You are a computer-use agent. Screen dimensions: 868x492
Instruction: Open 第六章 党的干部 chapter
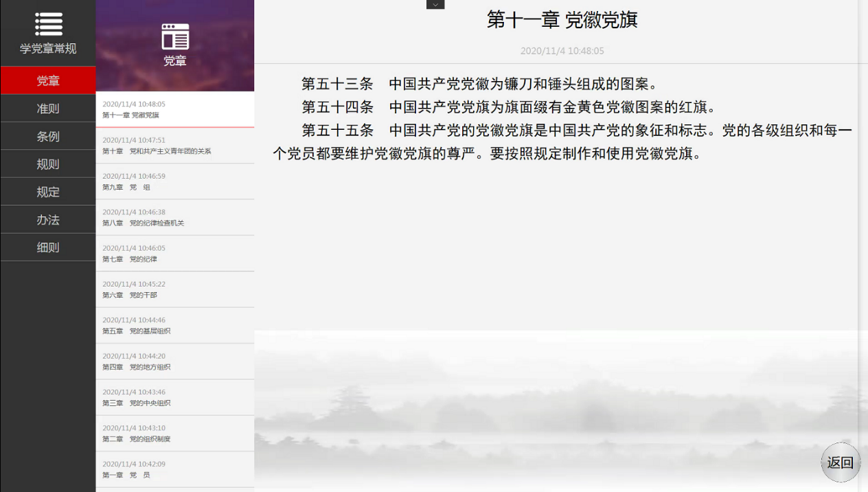point(174,289)
